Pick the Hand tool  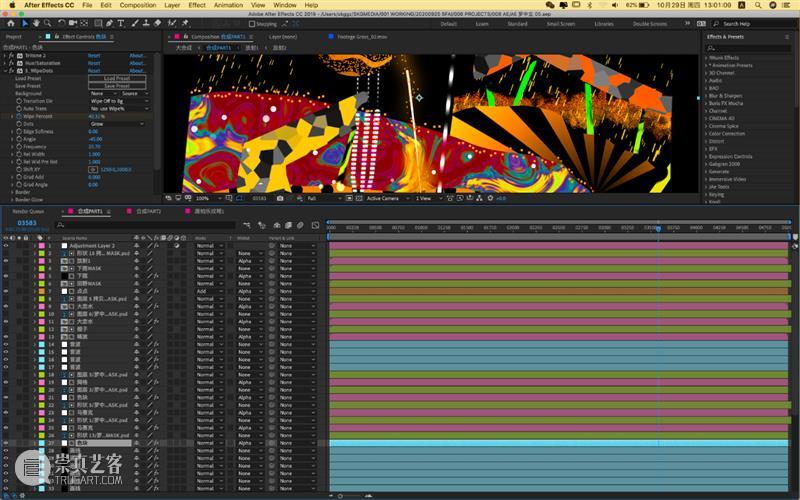[36, 23]
